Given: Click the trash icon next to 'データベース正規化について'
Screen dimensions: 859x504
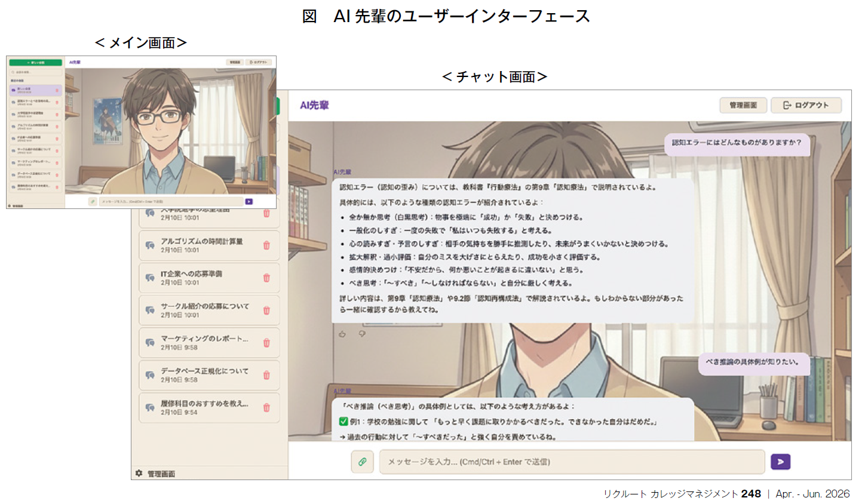Looking at the screenshot, I should (x=267, y=375).
